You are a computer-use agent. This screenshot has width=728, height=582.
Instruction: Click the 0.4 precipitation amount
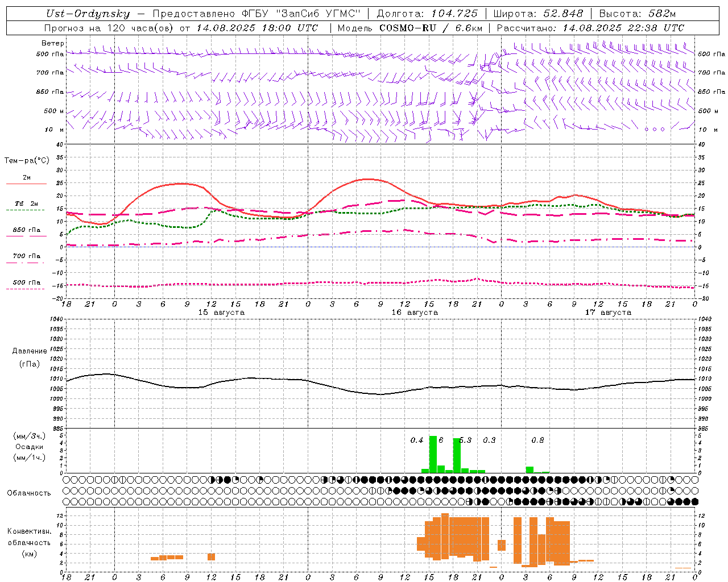pyautogui.click(x=417, y=440)
